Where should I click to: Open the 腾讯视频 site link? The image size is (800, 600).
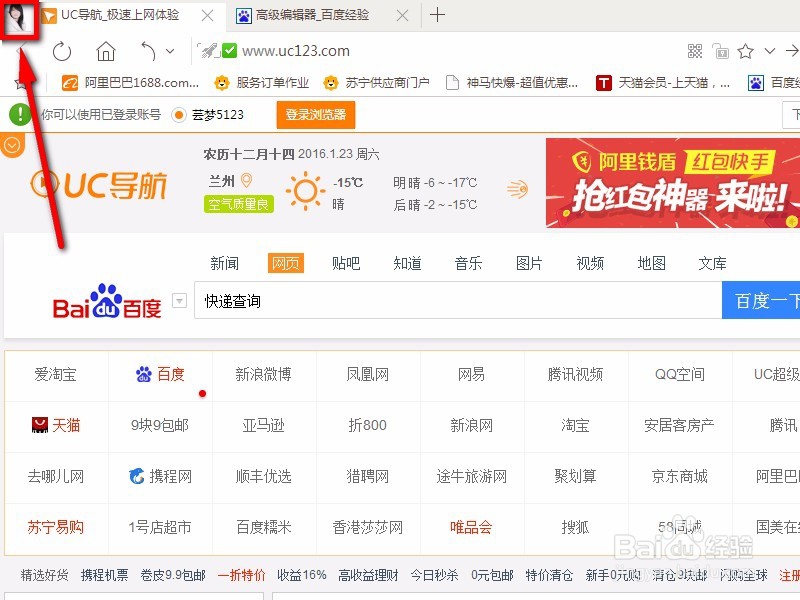575,374
